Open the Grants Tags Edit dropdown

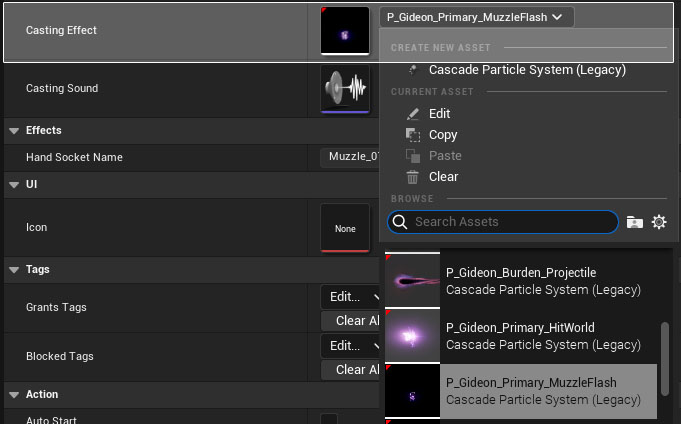351,297
